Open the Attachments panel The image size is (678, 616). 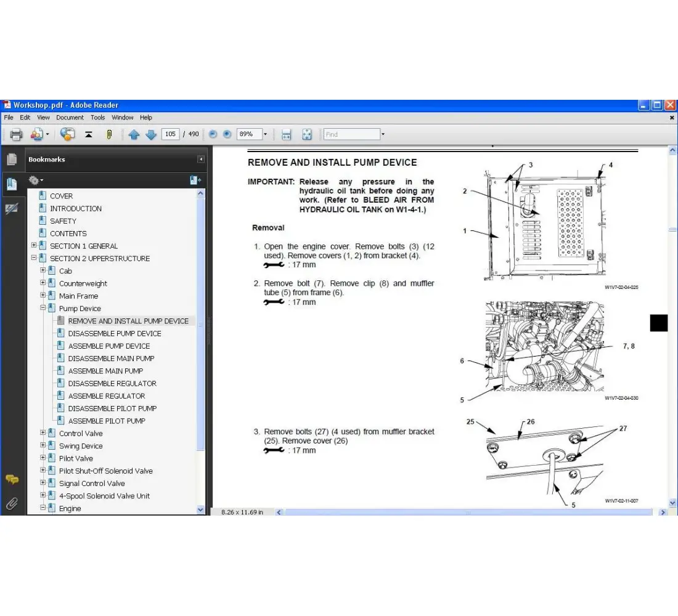pos(12,504)
